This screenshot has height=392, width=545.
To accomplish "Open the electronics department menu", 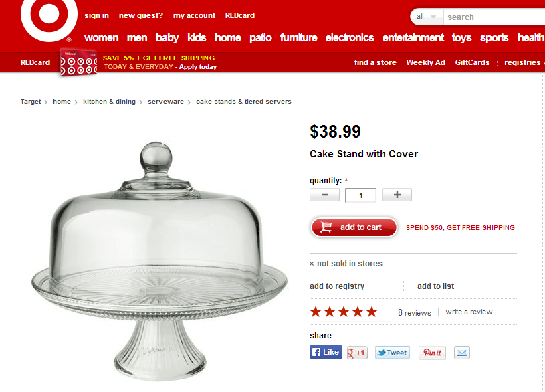I will (350, 37).
